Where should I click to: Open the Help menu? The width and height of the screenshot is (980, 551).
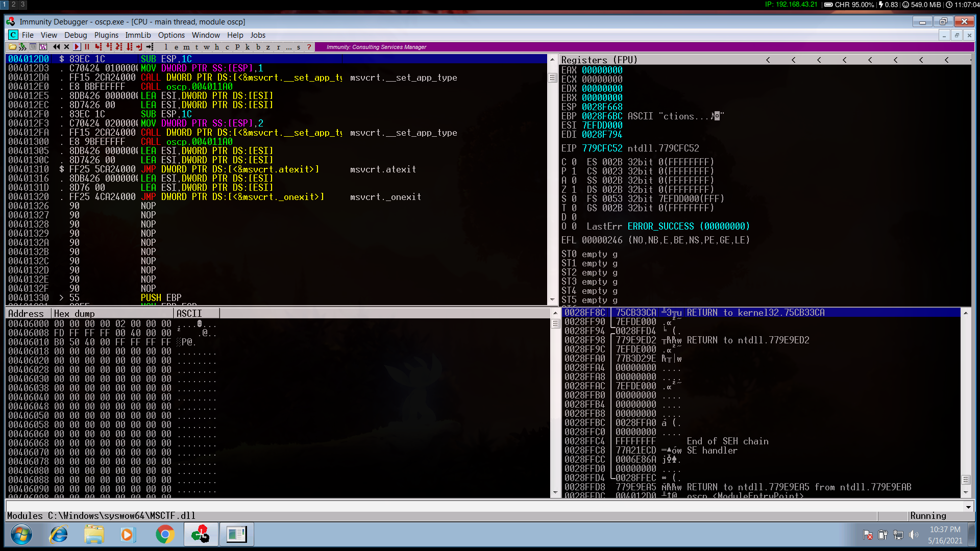[235, 35]
